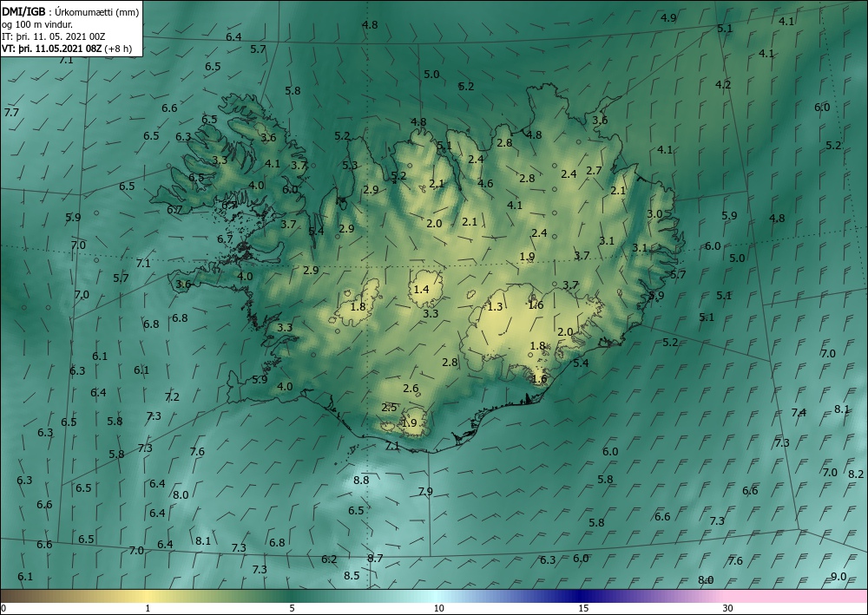868x615 pixels.
Task: Click the '0' label on the color scale
Action: [3, 608]
